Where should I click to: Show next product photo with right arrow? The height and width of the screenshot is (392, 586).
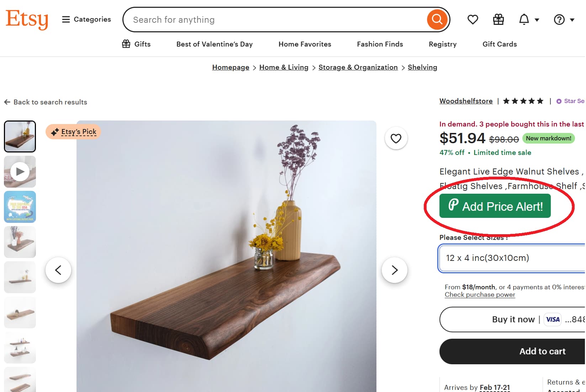pyautogui.click(x=395, y=270)
